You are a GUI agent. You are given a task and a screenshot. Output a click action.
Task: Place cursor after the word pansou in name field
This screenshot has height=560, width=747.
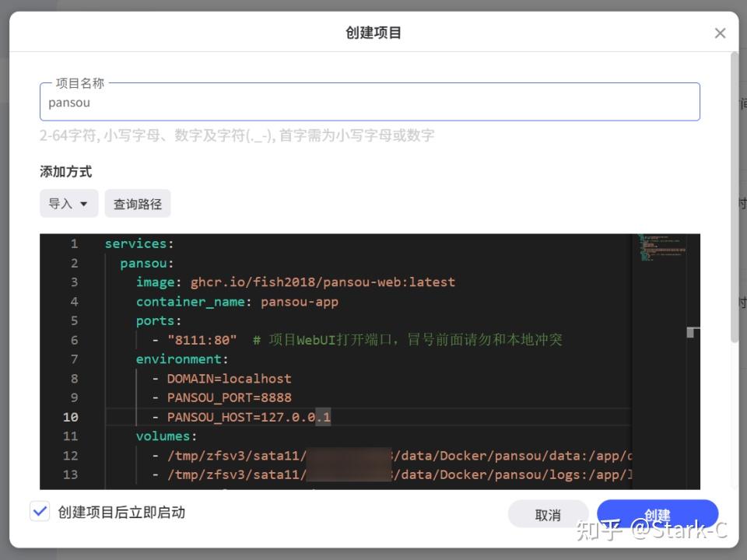(x=92, y=102)
